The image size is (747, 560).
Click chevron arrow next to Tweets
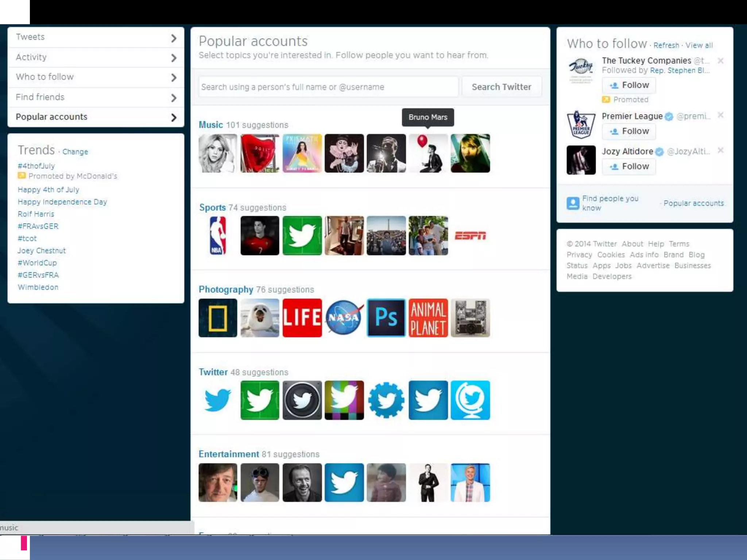[174, 38]
